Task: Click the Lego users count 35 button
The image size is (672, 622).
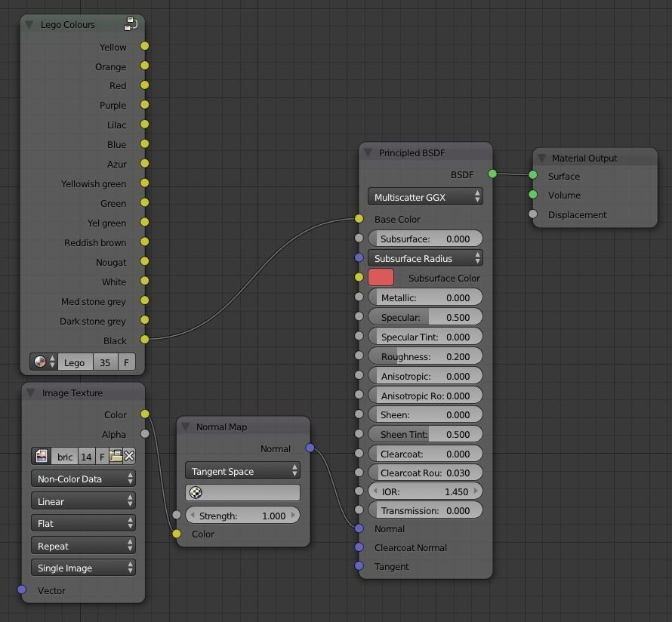Action: click(105, 362)
